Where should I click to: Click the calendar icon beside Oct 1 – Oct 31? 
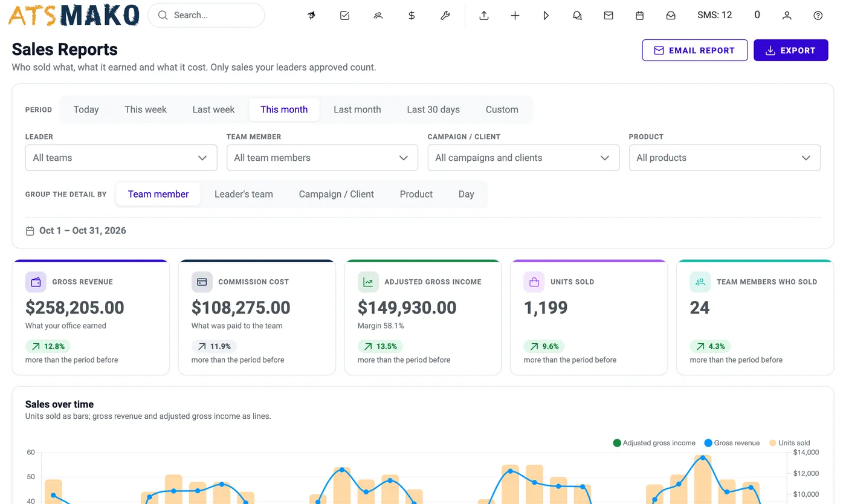tap(30, 231)
